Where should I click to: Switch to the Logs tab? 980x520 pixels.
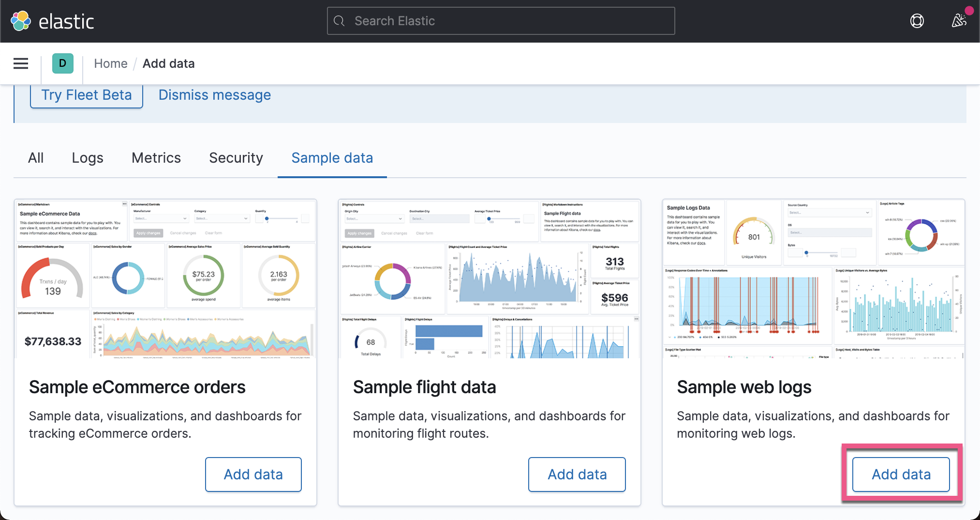(88, 158)
